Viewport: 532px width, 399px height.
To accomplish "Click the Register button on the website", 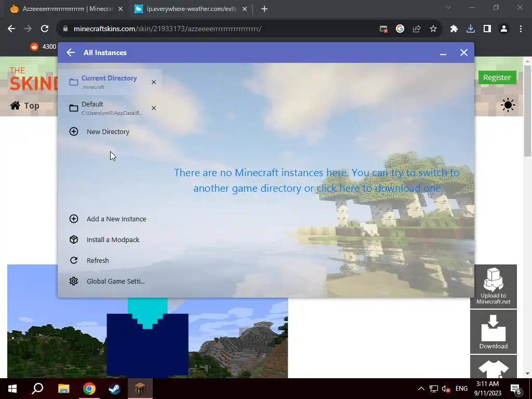I will [x=497, y=77].
